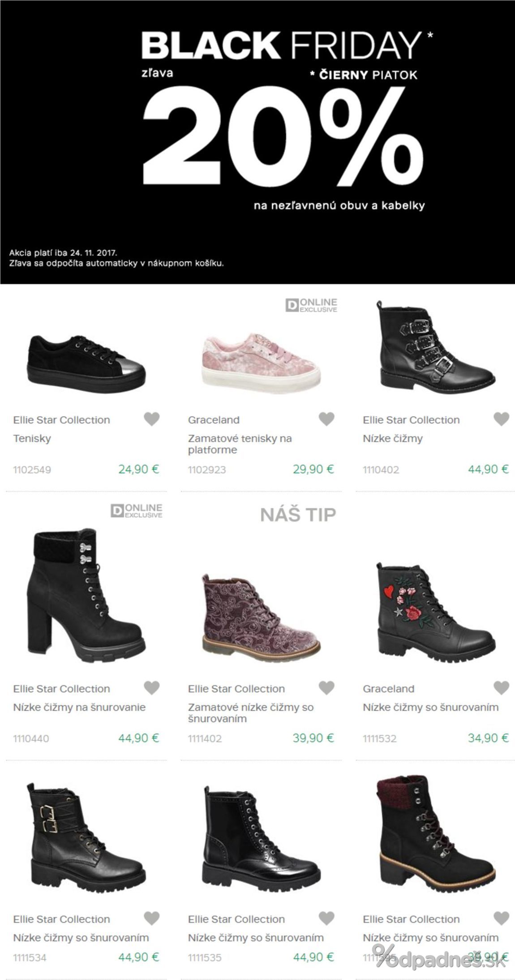
Task: Click the 'Zamatové tenisky na platforme' product title
Action: (x=240, y=444)
